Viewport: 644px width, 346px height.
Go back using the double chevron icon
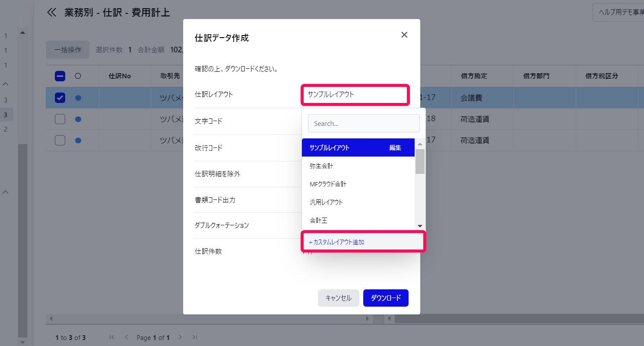pyautogui.click(x=52, y=13)
